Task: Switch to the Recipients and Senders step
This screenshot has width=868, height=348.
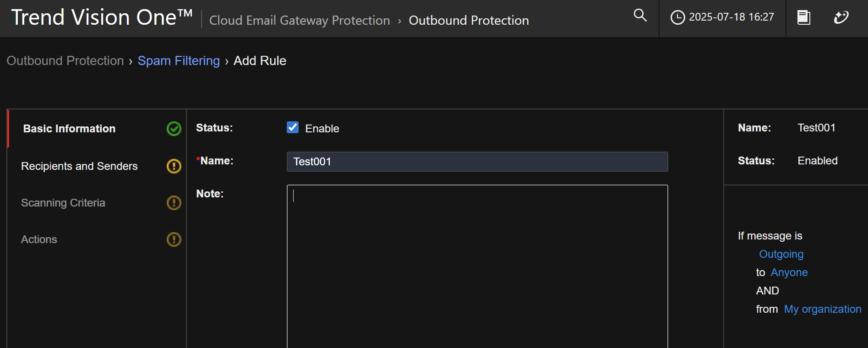Action: (79, 166)
